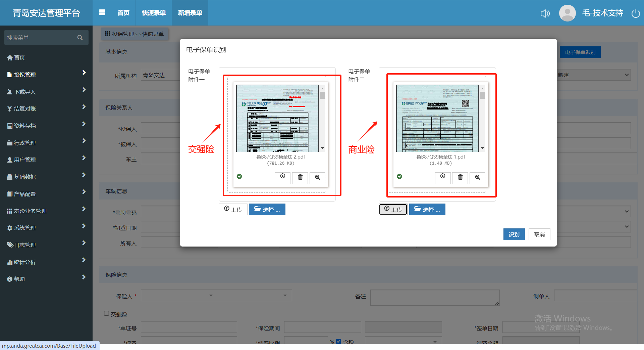Click the 识别 button
Image resolution: width=644 pixels, height=350 pixels.
coord(514,234)
